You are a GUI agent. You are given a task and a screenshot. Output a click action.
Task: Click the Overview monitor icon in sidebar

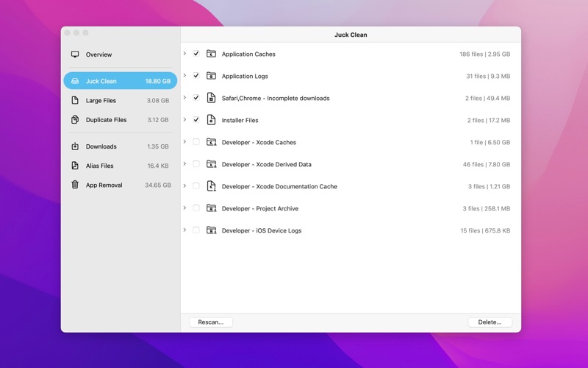point(75,54)
